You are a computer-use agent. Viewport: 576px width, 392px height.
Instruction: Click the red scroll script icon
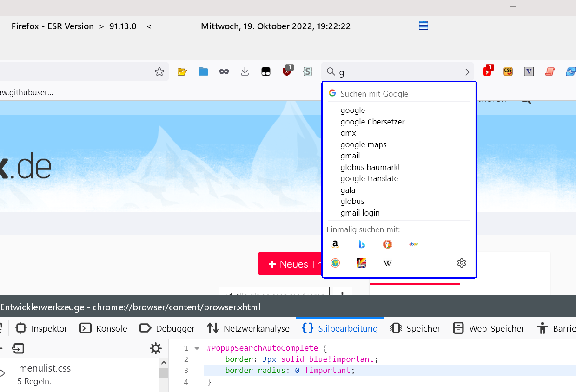coord(550,72)
